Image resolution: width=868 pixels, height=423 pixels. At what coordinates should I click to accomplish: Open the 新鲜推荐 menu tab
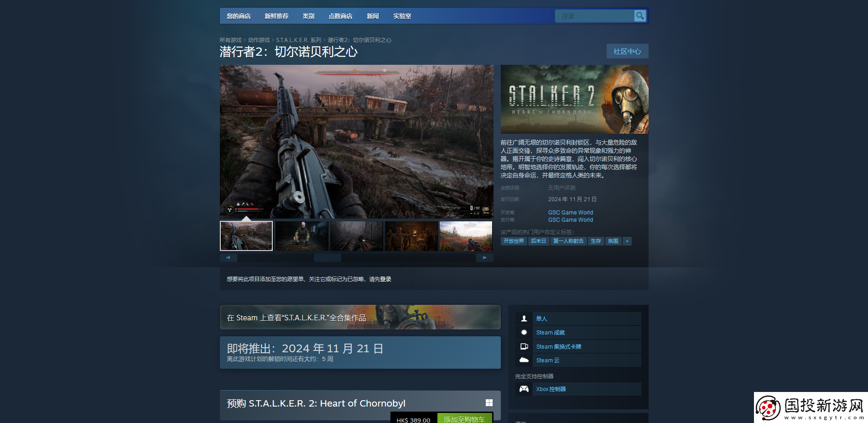[x=276, y=16]
